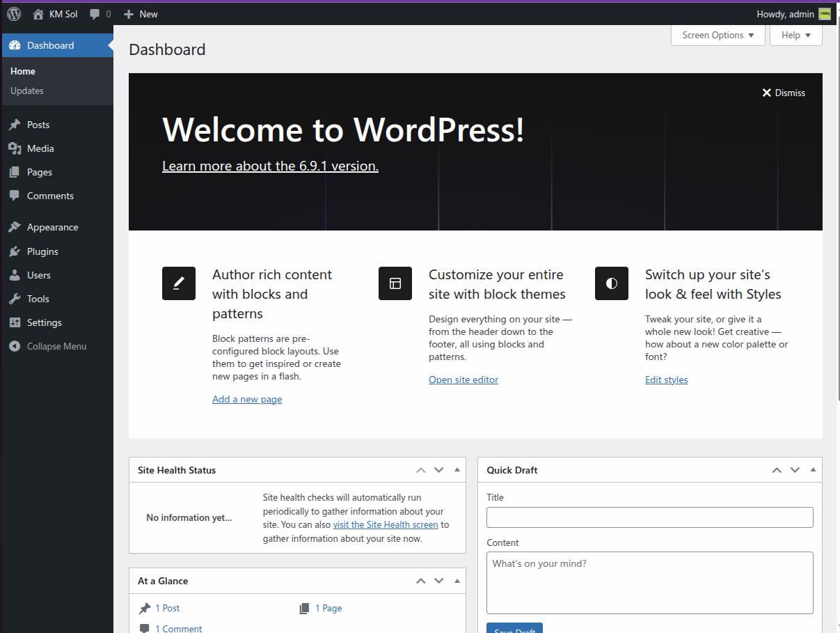The width and height of the screenshot is (840, 633).
Task: Open Plugins using its sidebar icon
Action: click(x=14, y=251)
